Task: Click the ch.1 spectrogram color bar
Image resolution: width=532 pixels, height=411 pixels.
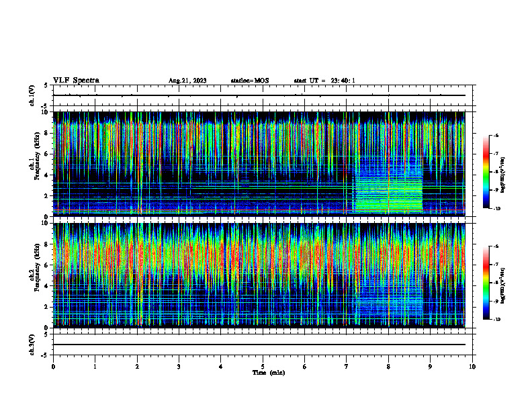Action: click(486, 172)
